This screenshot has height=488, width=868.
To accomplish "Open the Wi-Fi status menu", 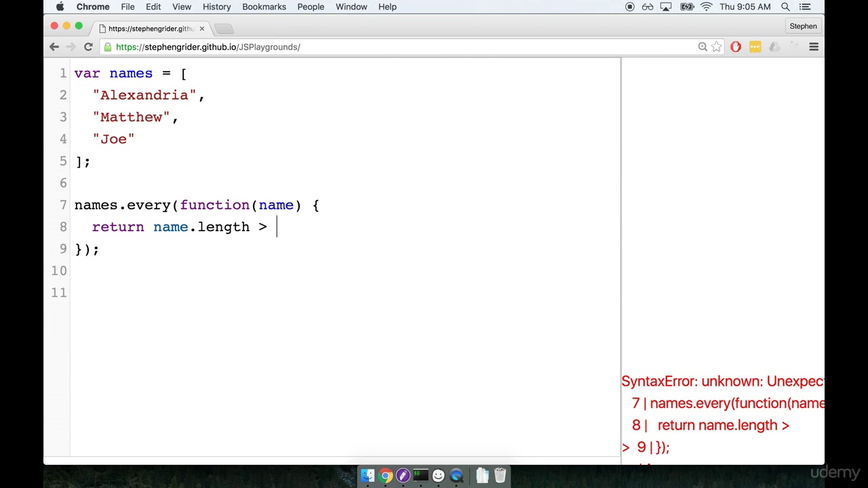I will [706, 7].
